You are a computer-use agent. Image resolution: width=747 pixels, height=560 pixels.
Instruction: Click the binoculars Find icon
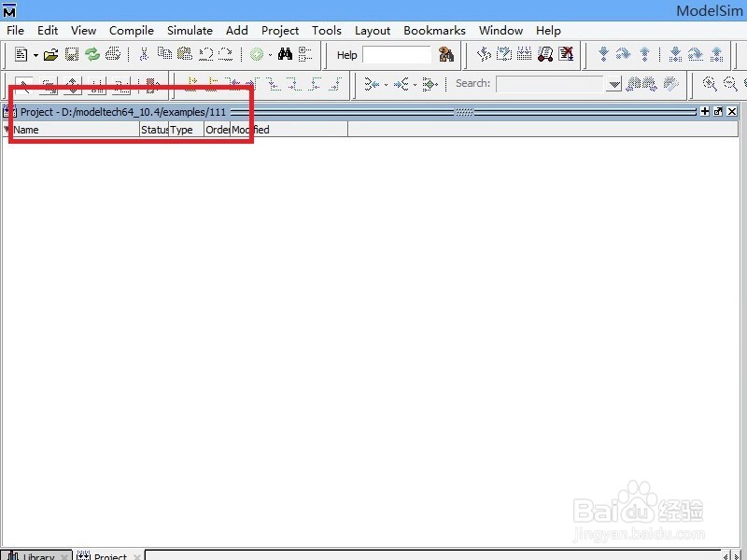286,54
